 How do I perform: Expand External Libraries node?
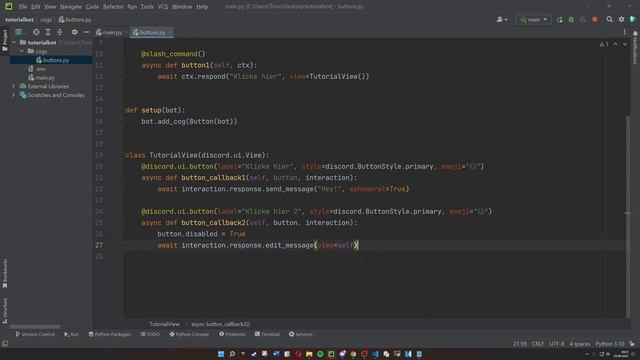pyautogui.click(x=14, y=87)
